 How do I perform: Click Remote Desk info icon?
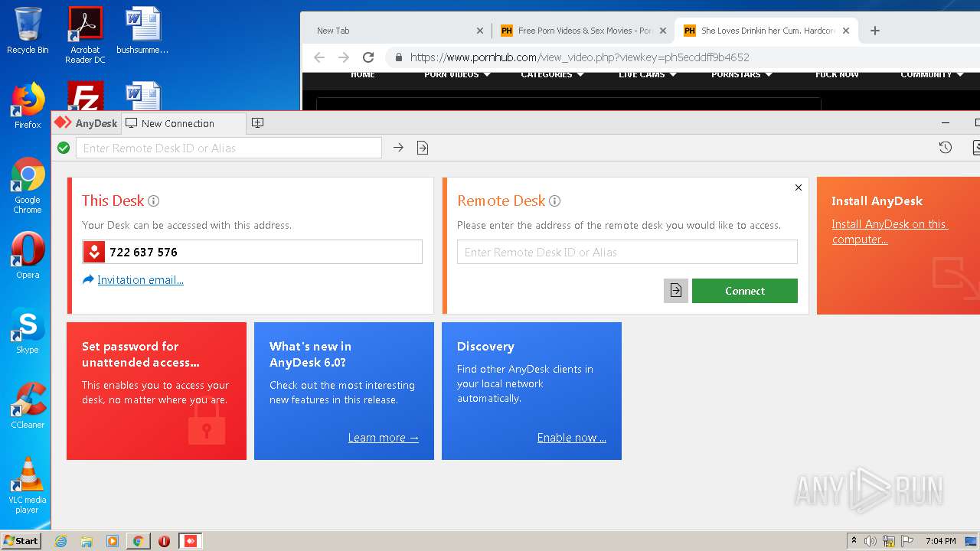tap(554, 201)
